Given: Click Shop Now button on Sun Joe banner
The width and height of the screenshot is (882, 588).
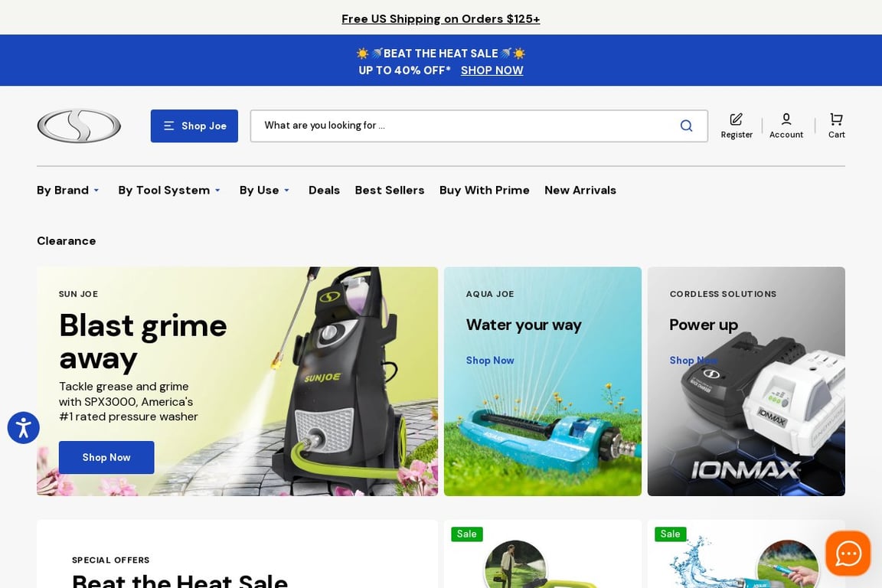Looking at the screenshot, I should [106, 457].
